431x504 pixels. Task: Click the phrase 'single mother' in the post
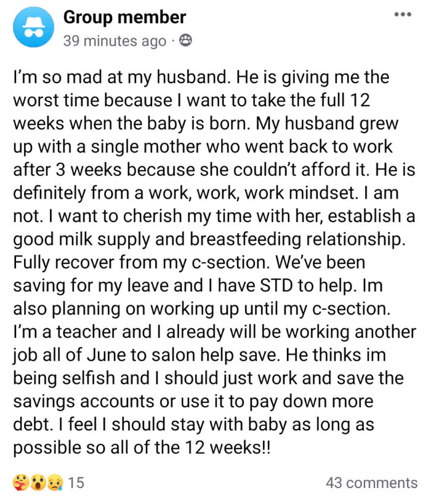pos(146,147)
